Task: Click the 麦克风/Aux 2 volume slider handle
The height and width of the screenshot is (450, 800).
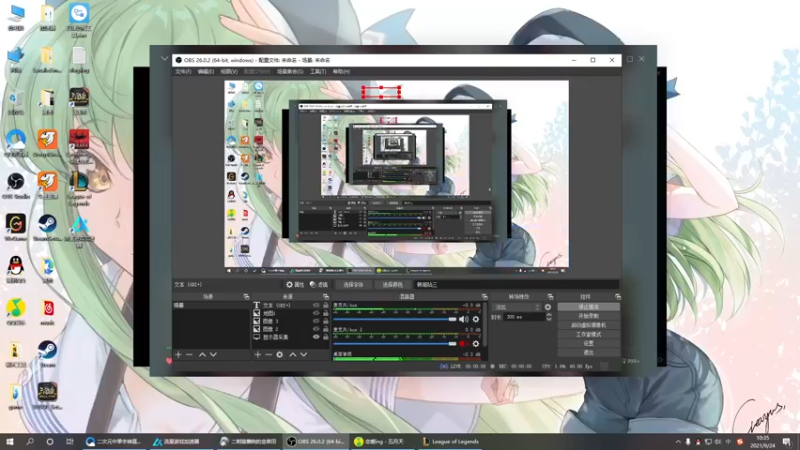Action: click(452, 344)
